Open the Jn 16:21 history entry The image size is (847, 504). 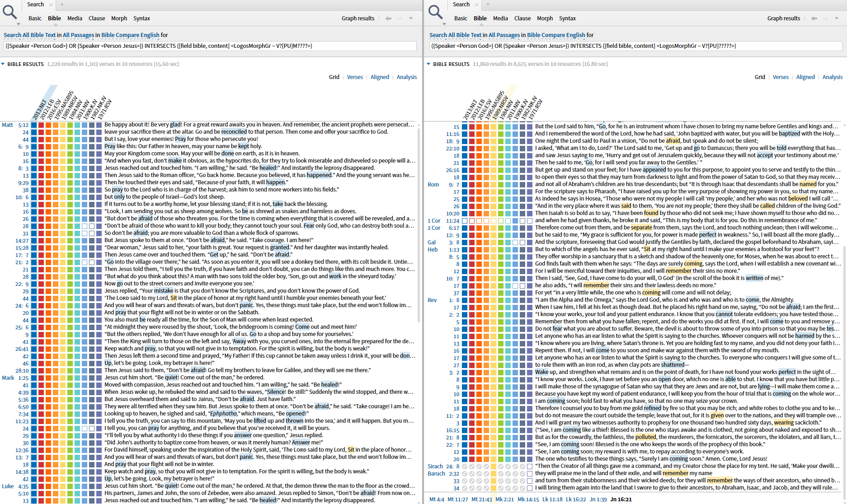pyautogui.click(x=621, y=499)
